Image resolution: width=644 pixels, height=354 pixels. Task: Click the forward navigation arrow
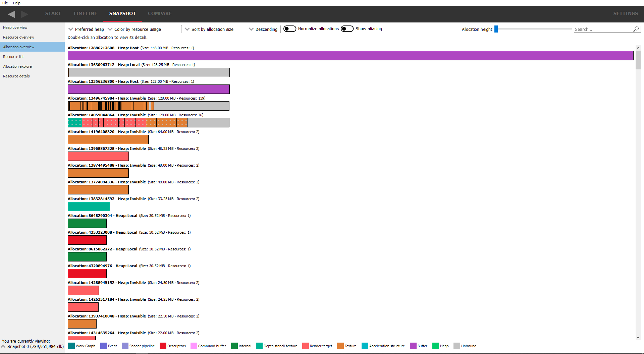tap(24, 14)
